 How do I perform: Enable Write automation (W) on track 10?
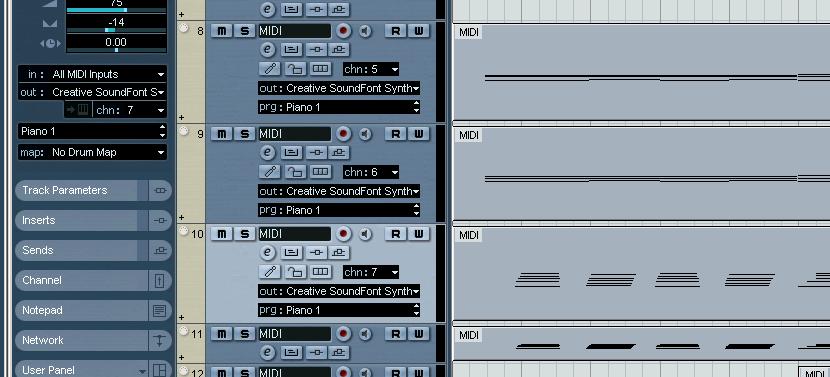click(418, 234)
